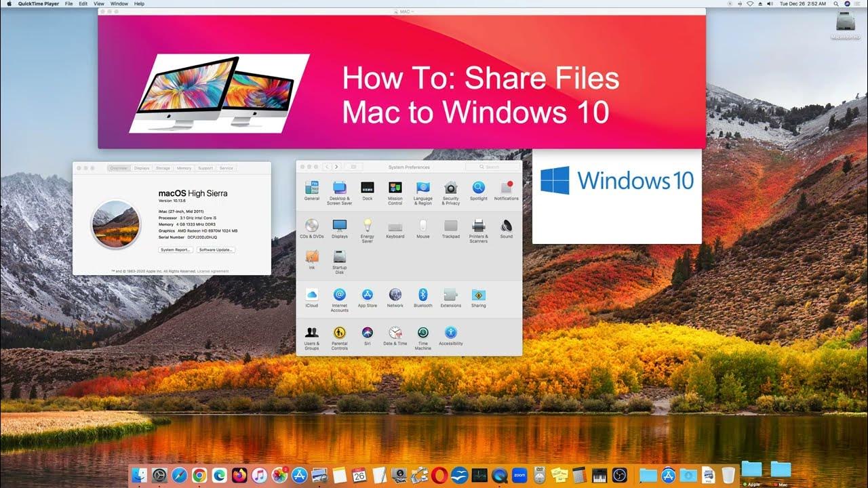This screenshot has width=868, height=488.
Task: Go forward in System Preferences
Action: coord(336,167)
